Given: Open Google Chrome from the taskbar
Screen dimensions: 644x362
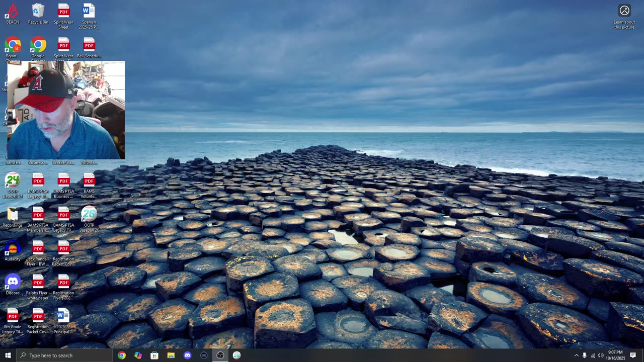Looking at the screenshot, I should pos(122,355).
